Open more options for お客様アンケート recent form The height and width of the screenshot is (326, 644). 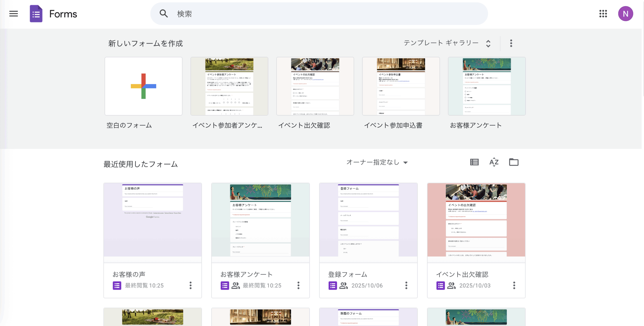click(x=298, y=285)
